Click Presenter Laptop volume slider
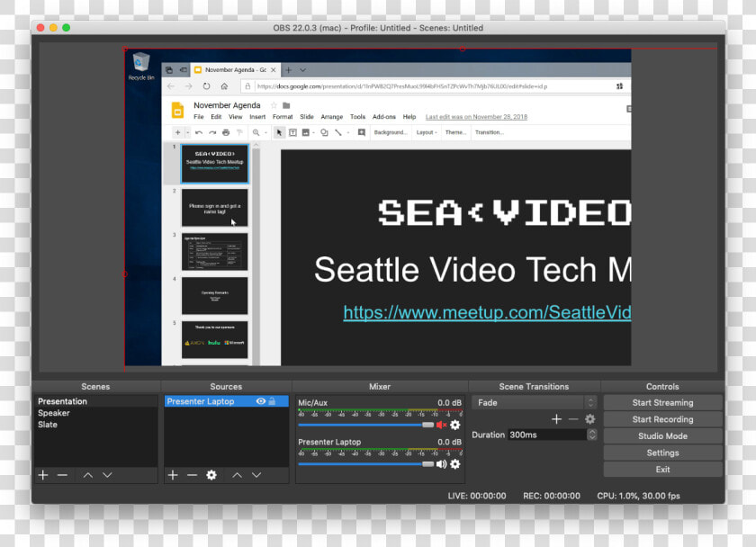Image resolution: width=756 pixels, height=547 pixels. point(366,463)
